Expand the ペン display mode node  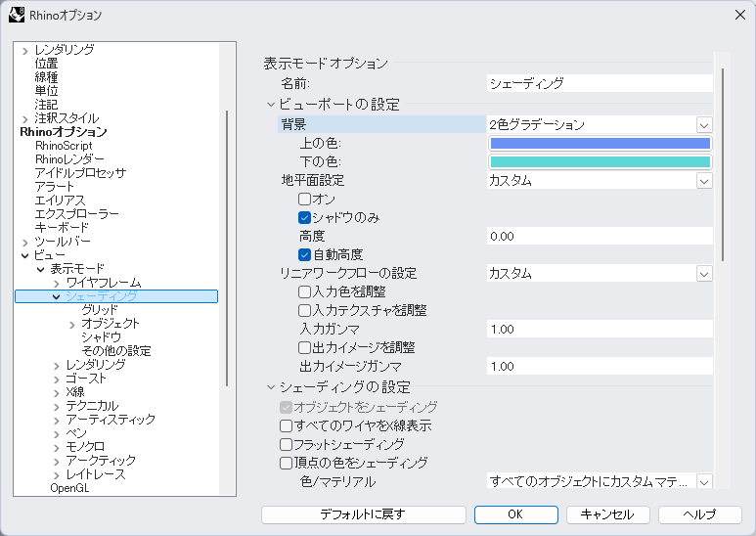[x=57, y=434]
